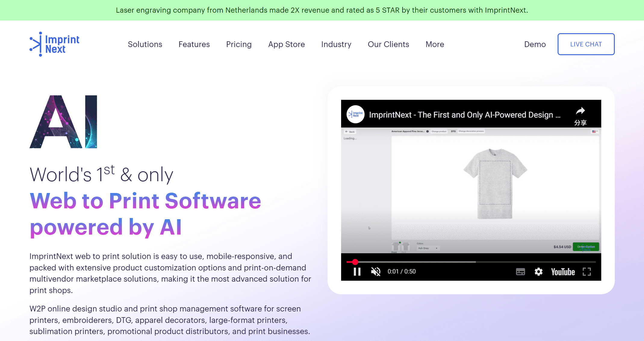Screen dimensions: 644x341
Task: Open the Solutions menu
Action: pos(145,44)
